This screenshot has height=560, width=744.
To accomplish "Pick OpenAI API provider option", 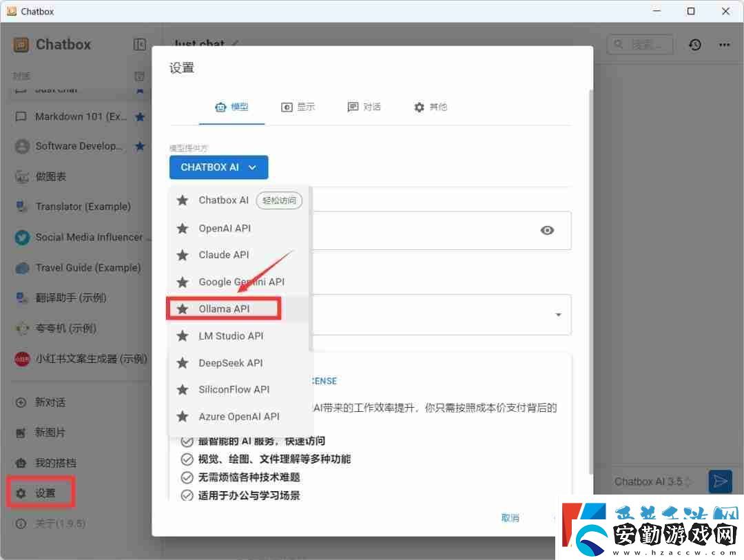I will [x=238, y=228].
